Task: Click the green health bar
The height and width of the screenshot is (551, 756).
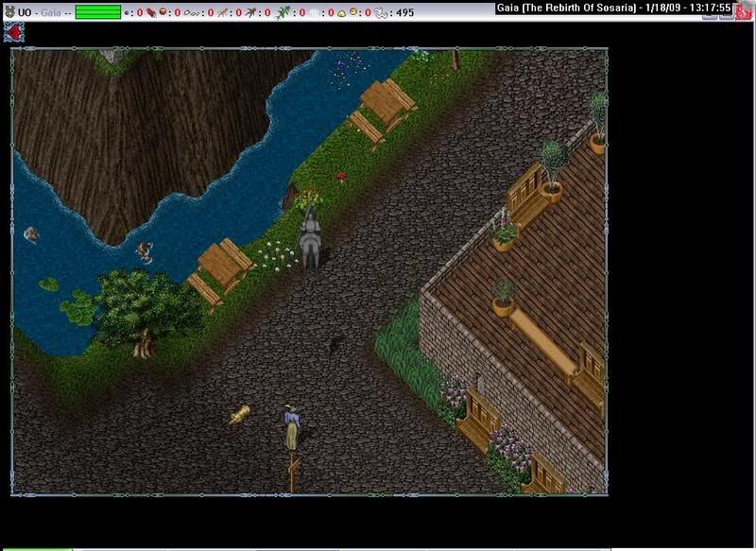Action: tap(98, 12)
